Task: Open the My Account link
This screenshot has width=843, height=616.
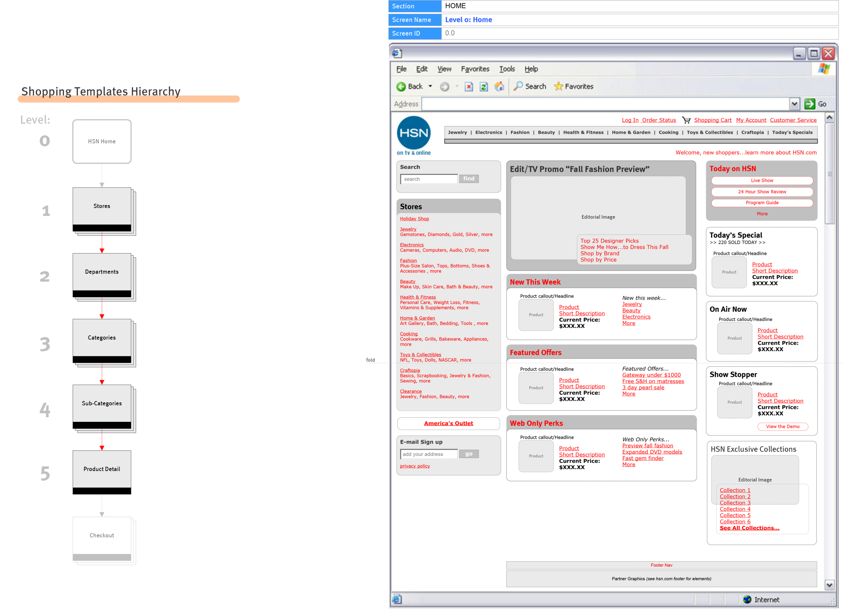Action: (x=751, y=120)
